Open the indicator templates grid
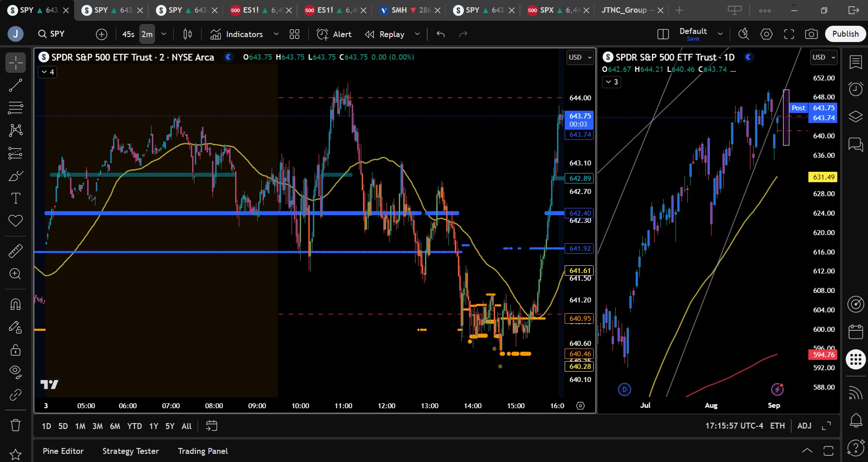 [294, 34]
